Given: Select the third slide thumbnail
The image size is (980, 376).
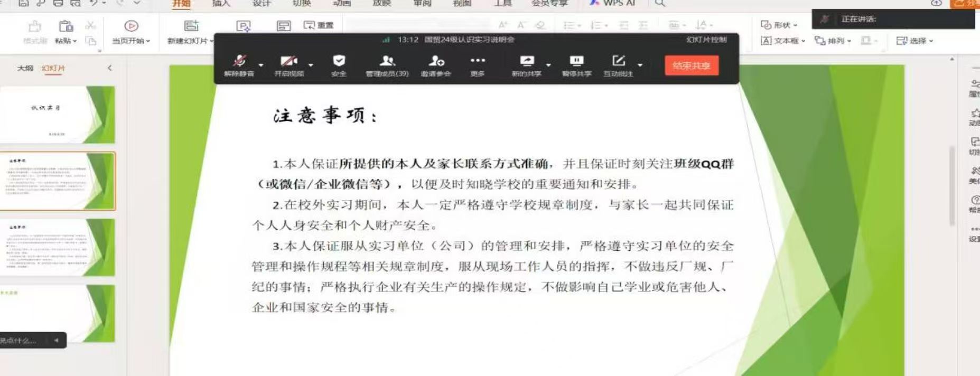Looking at the screenshot, I should 57,247.
